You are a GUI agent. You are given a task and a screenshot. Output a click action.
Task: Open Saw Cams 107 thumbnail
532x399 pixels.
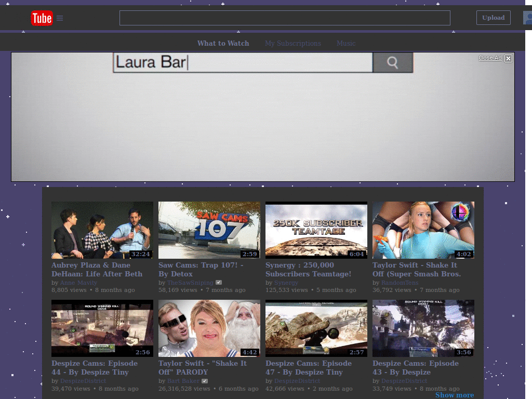[x=209, y=230]
